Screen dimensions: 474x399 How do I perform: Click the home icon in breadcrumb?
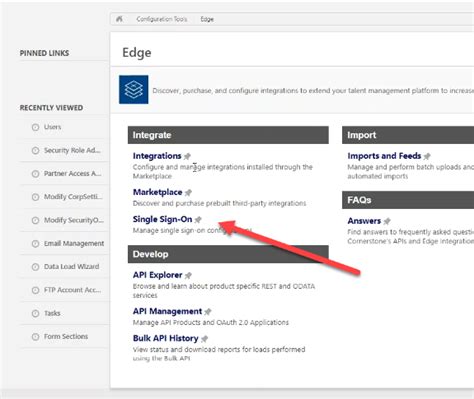pyautogui.click(x=119, y=19)
